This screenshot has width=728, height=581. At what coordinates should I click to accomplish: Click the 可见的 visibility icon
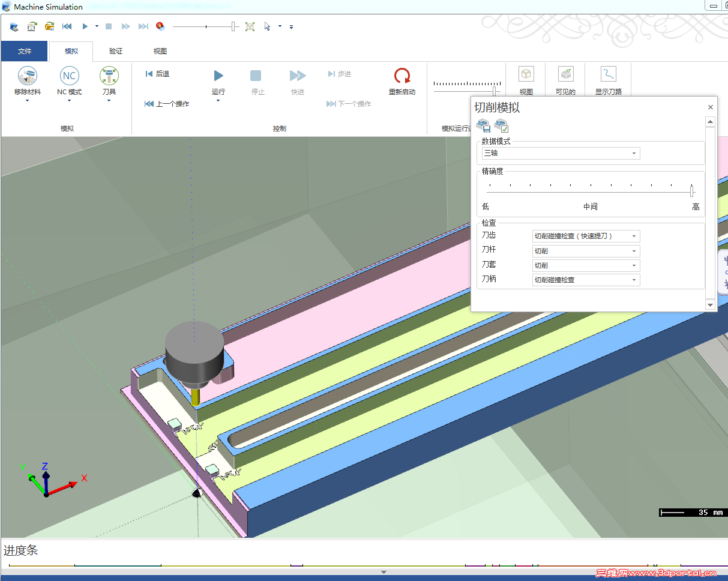point(565,74)
